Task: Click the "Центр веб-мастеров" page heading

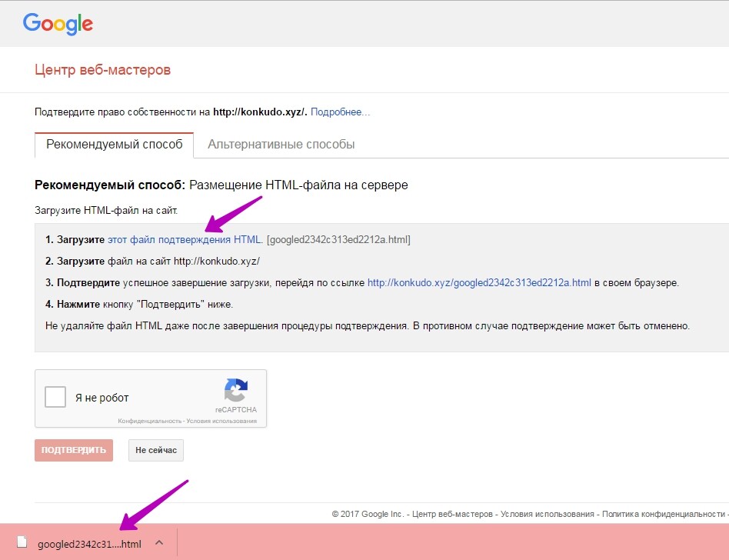Action: pyautogui.click(x=103, y=70)
